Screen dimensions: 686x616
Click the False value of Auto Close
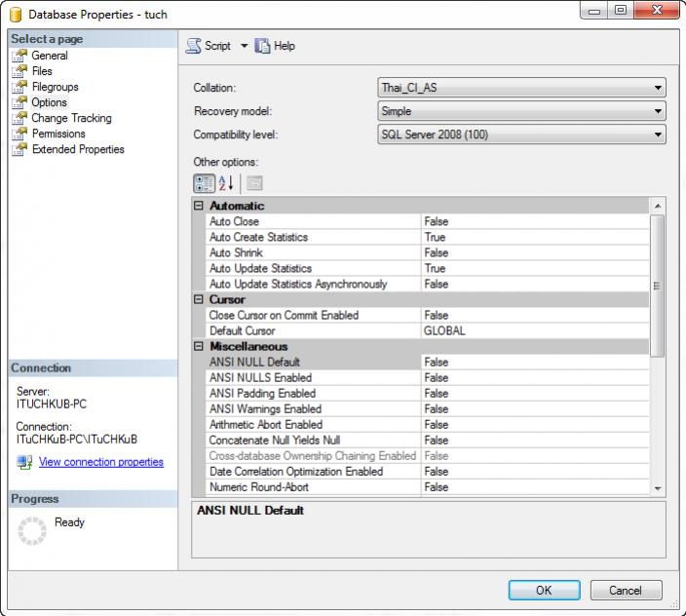437,221
